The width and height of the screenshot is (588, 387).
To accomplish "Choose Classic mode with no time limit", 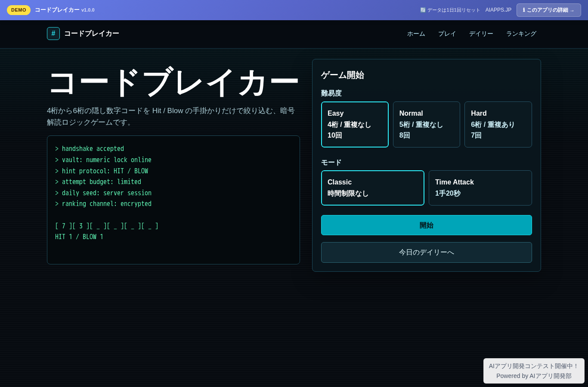I will click(x=373, y=188).
